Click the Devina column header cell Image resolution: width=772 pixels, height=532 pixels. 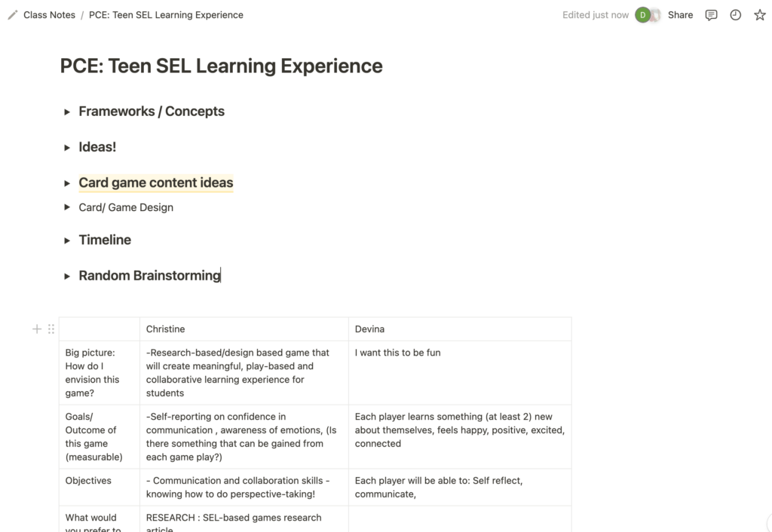[460, 329]
